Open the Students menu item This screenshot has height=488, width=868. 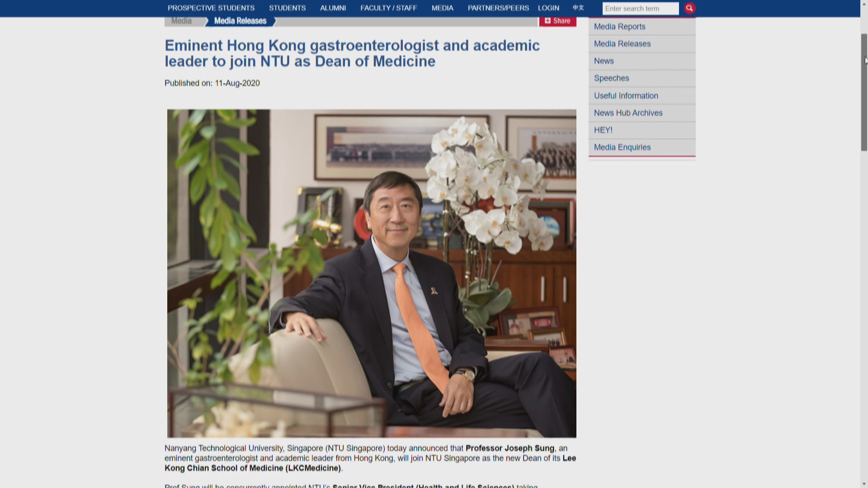coord(287,8)
